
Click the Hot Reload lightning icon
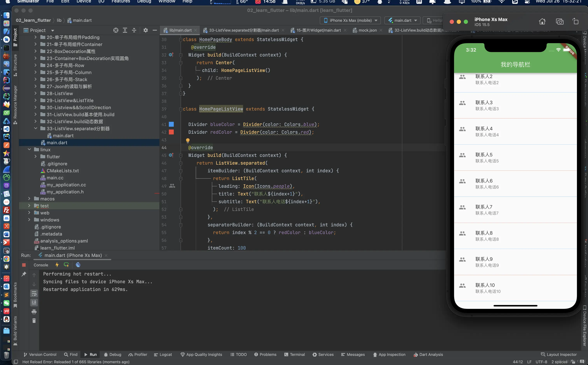57,265
